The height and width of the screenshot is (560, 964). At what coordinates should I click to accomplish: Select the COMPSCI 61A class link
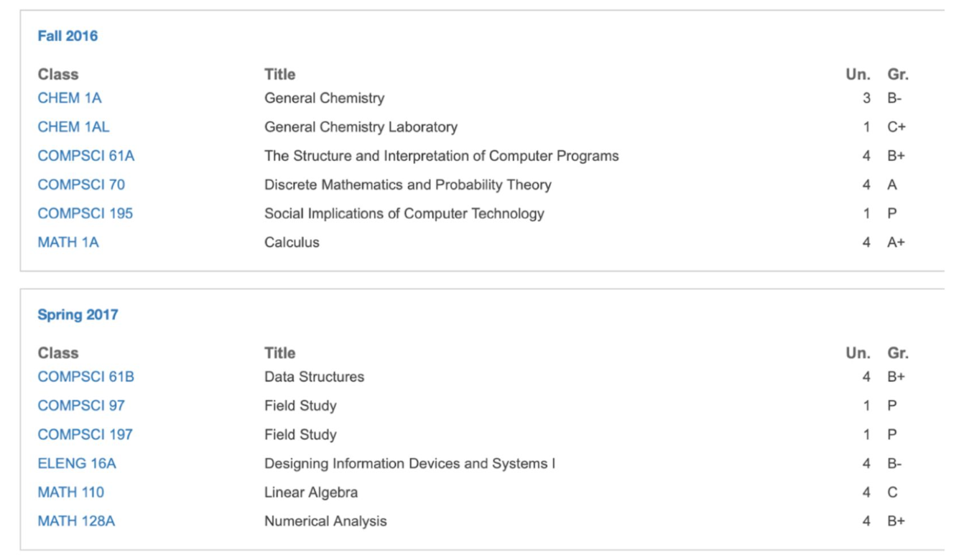[x=85, y=156]
